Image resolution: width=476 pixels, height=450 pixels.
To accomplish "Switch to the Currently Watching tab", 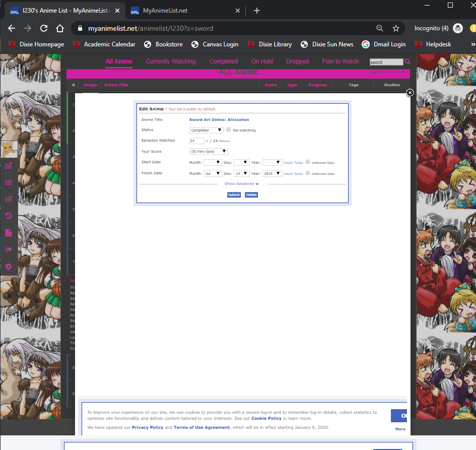I will click(171, 61).
